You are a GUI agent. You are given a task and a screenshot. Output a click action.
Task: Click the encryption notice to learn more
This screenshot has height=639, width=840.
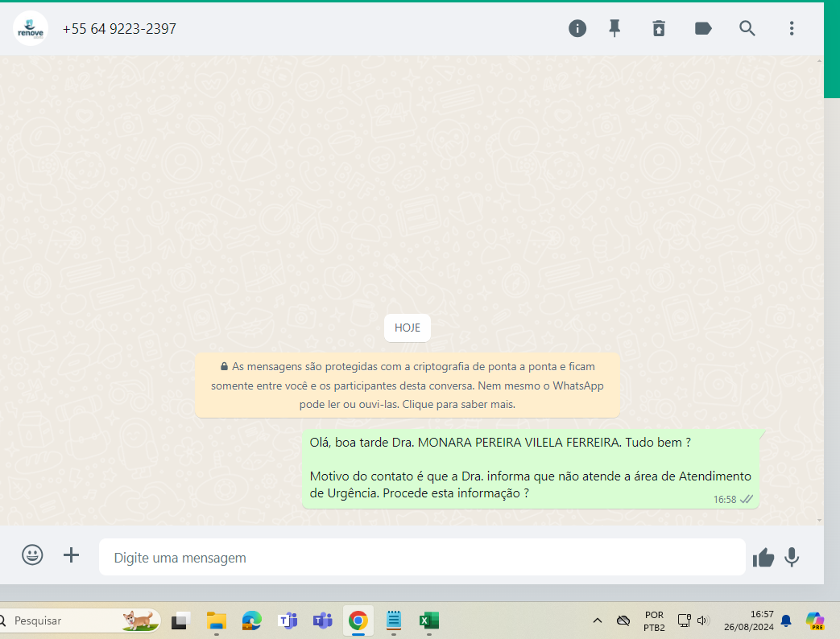(x=408, y=385)
